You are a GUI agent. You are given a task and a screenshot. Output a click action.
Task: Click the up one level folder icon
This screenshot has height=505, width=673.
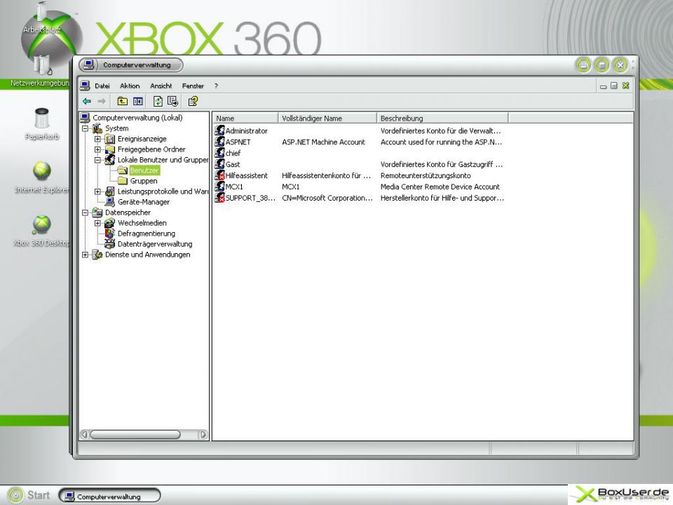(x=122, y=101)
